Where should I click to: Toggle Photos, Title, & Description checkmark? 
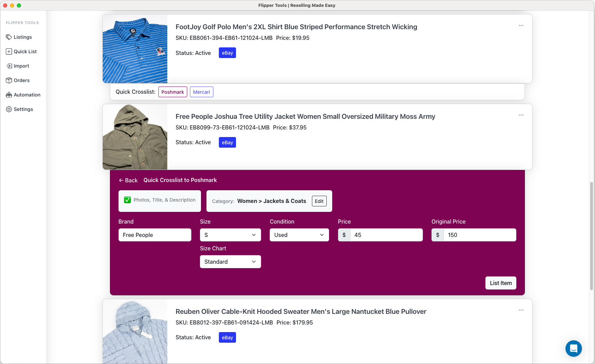coord(127,200)
